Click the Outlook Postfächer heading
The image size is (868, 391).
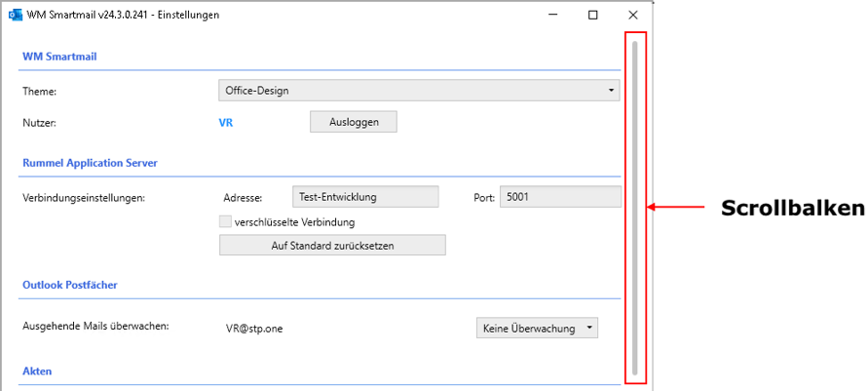tap(70, 285)
